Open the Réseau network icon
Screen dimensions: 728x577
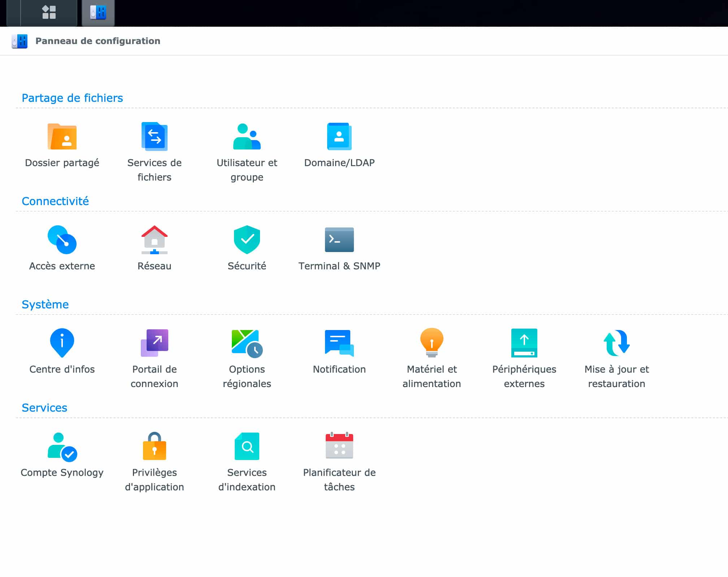click(155, 240)
